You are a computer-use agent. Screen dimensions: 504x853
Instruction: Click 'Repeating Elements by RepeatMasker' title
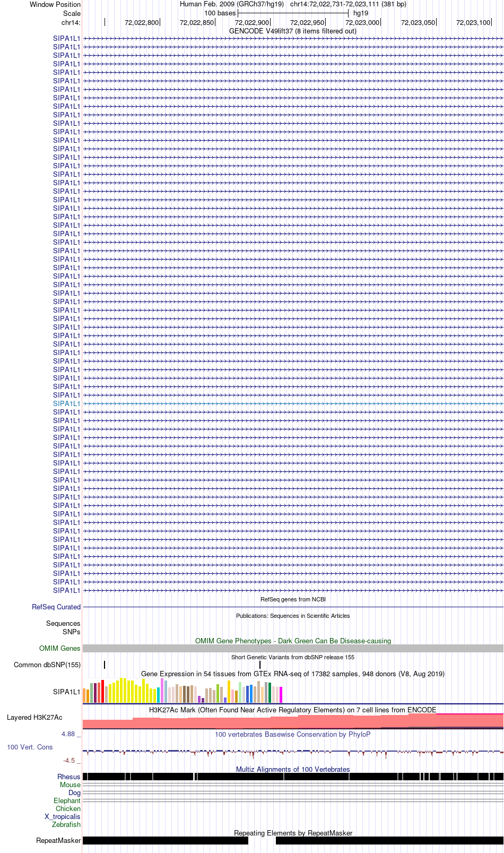click(293, 833)
